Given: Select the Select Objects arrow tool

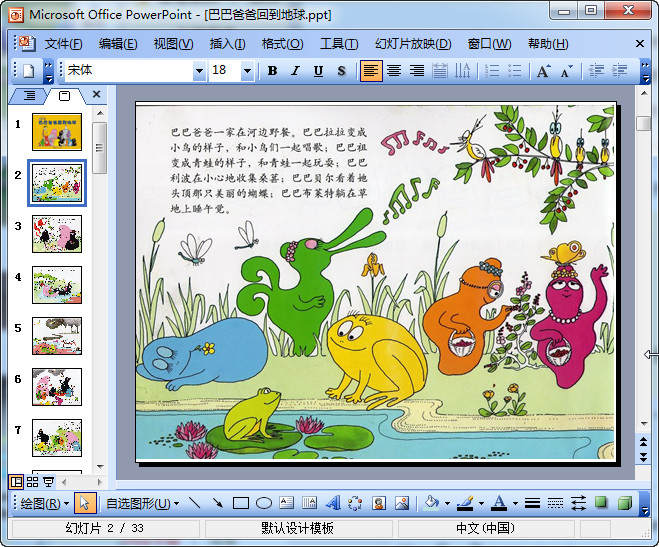Looking at the screenshot, I should coord(85,503).
